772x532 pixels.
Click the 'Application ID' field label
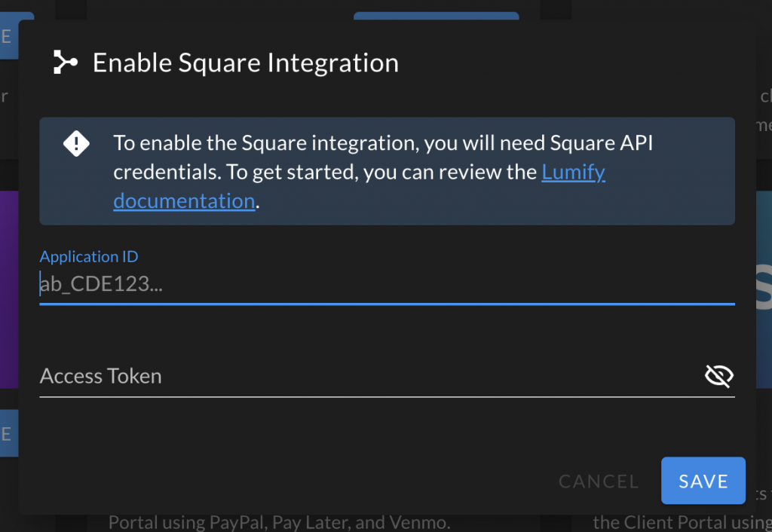click(89, 256)
